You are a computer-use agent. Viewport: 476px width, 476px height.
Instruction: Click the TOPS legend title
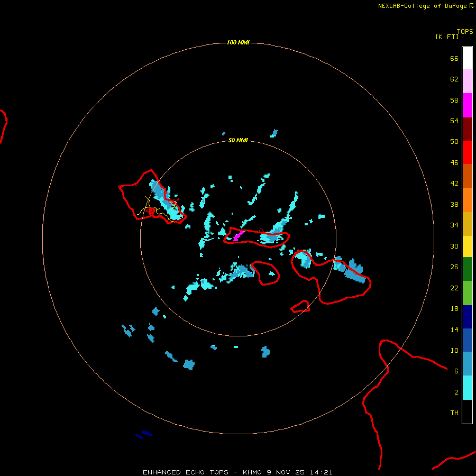click(x=465, y=32)
